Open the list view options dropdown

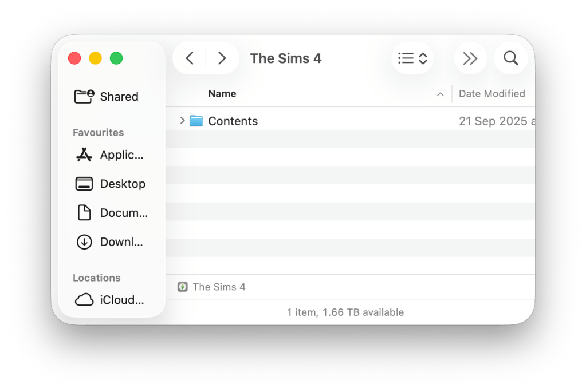coord(413,58)
